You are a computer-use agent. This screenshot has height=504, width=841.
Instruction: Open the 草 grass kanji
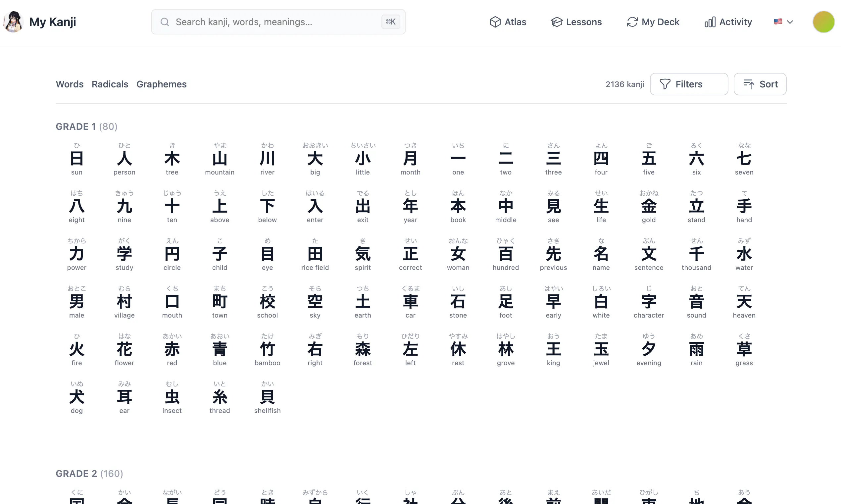(x=744, y=349)
